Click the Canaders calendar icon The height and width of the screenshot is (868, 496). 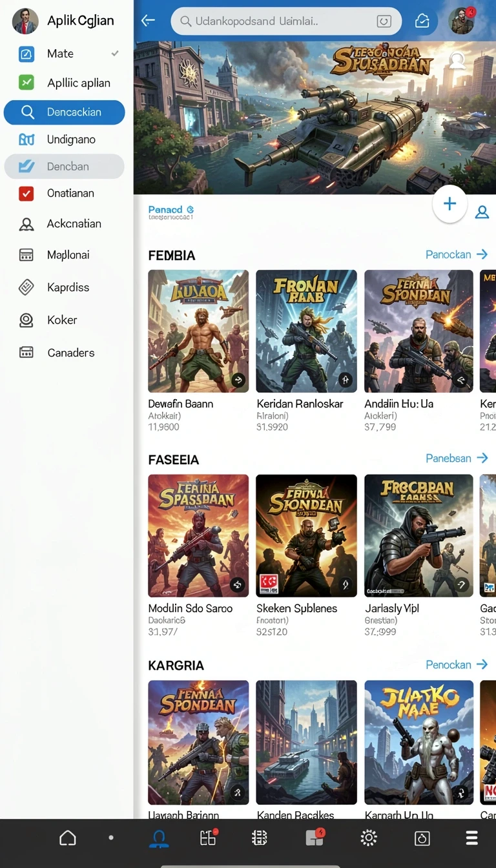point(26,353)
